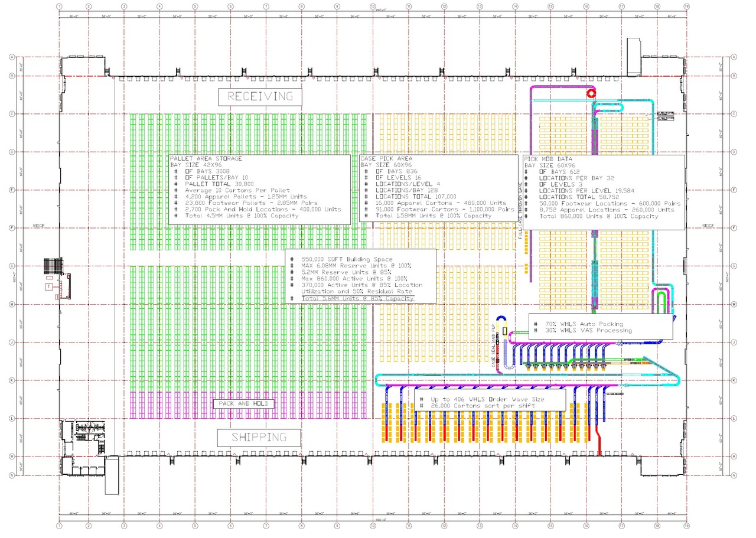Select the 26,000 Cartons sort per shift note

click(x=482, y=406)
